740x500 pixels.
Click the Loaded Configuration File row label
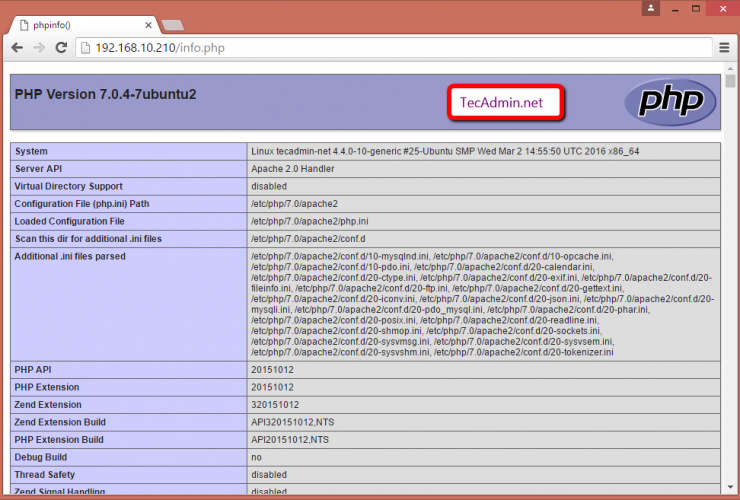click(70, 221)
